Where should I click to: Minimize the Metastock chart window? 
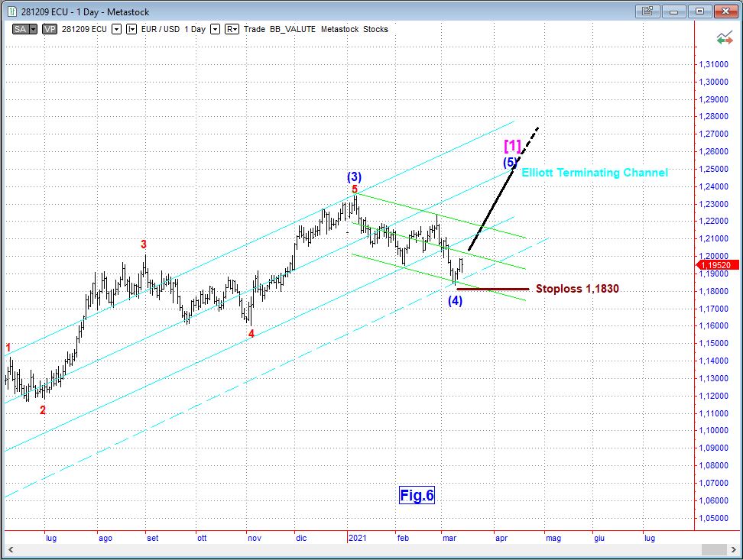pyautogui.click(x=675, y=11)
